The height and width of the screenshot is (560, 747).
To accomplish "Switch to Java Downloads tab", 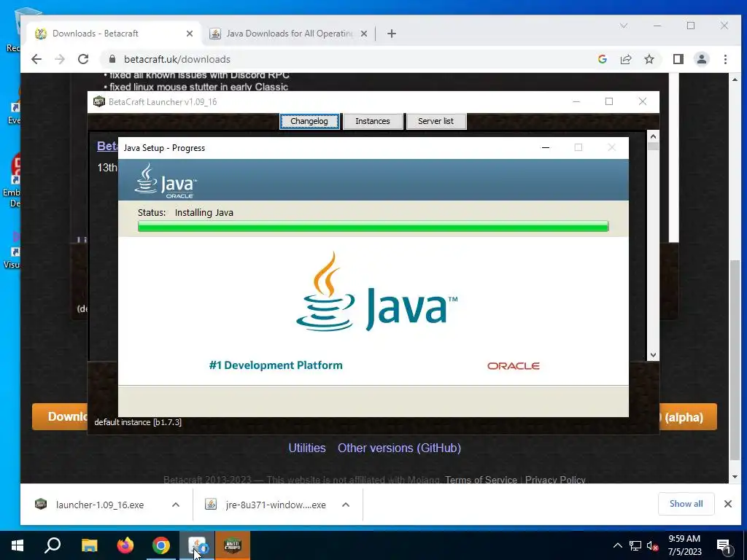I will click(x=287, y=34).
